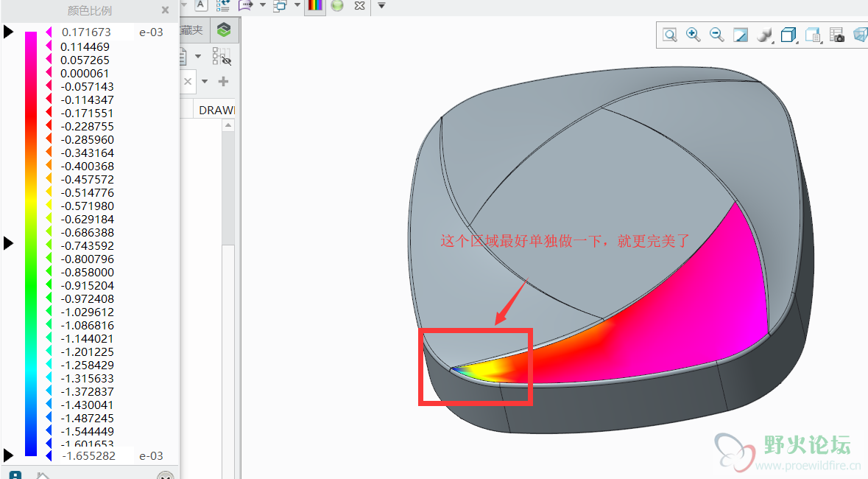
Task: Click the scale value 0.057265
Action: click(x=85, y=60)
